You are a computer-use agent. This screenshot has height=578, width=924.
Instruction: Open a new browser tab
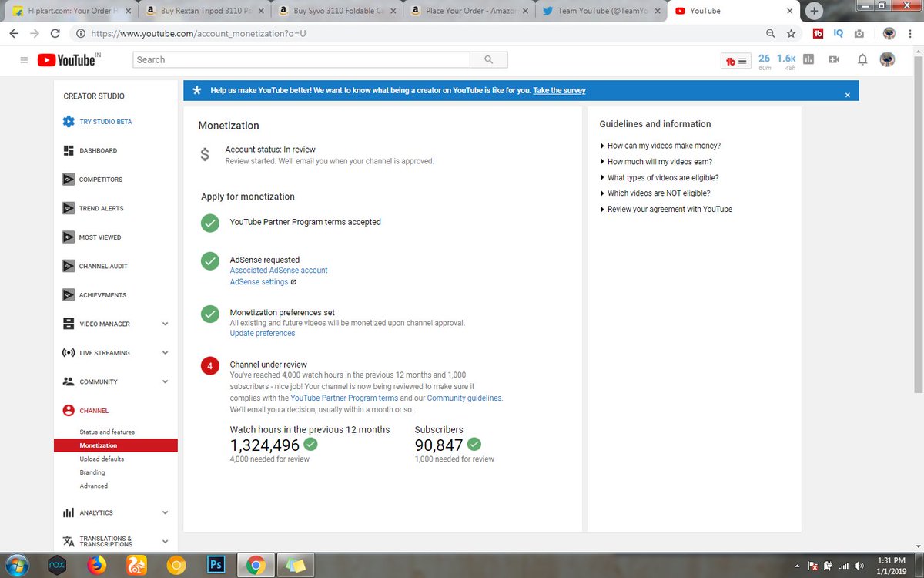[x=815, y=11]
